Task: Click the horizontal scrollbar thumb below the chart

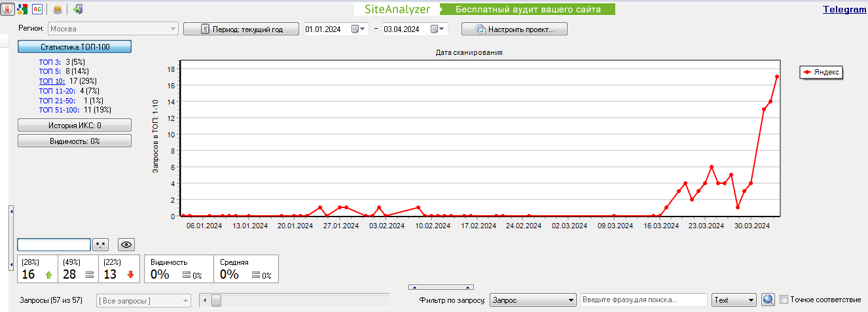Action: tap(216, 300)
